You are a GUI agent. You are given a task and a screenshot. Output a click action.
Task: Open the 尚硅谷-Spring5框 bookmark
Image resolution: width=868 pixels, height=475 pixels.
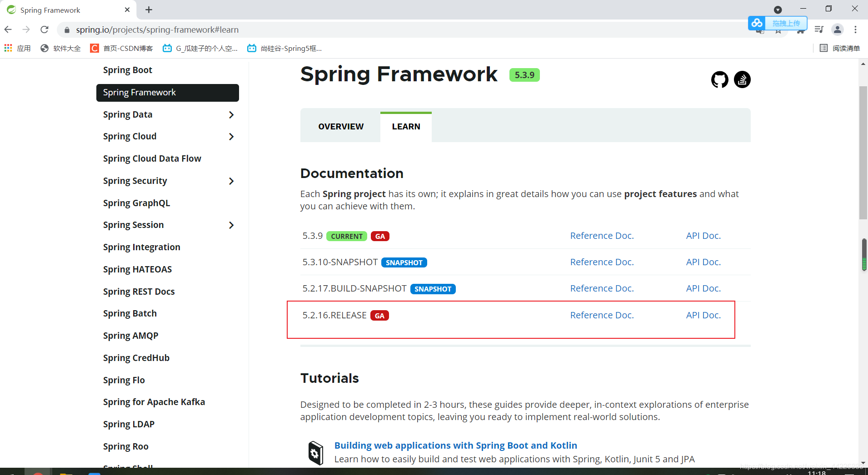click(284, 48)
